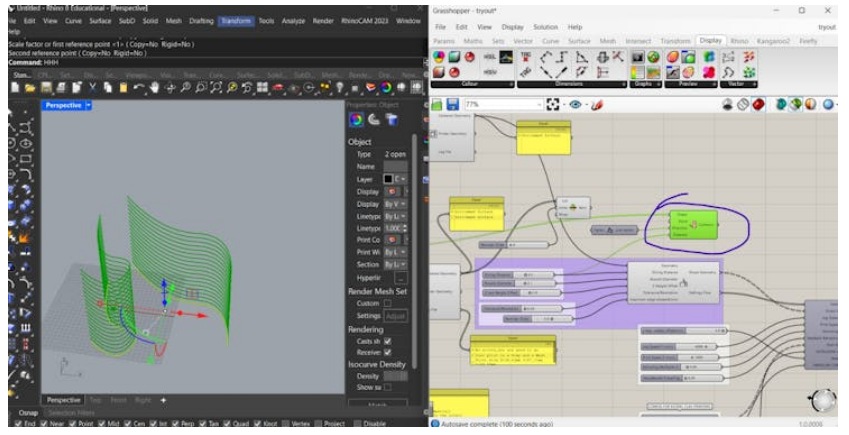
Task: Toggle the Casts shadows checkbox
Action: [x=387, y=341]
